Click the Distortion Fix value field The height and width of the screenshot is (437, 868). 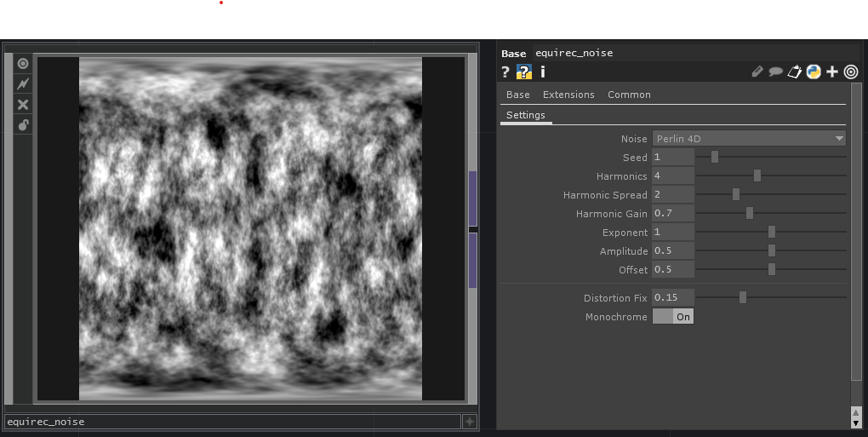[672, 298]
